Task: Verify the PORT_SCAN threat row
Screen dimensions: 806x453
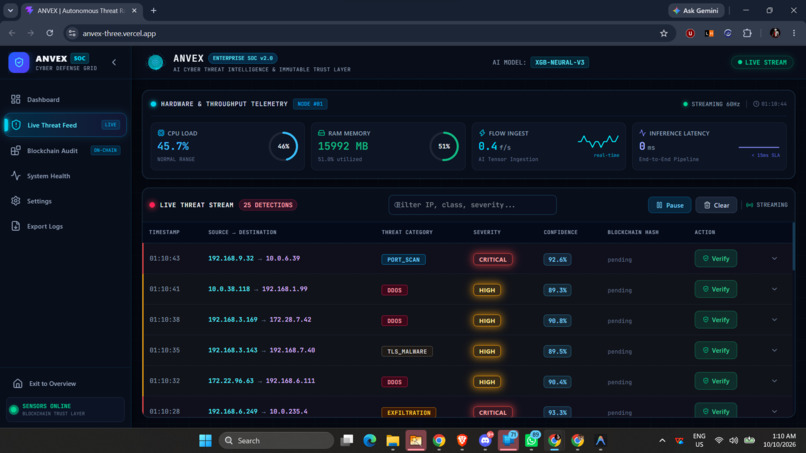Action: 716,259
